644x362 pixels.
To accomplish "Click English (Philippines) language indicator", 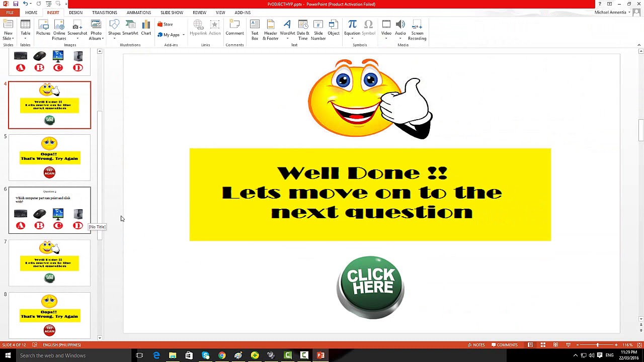I will click(61, 345).
